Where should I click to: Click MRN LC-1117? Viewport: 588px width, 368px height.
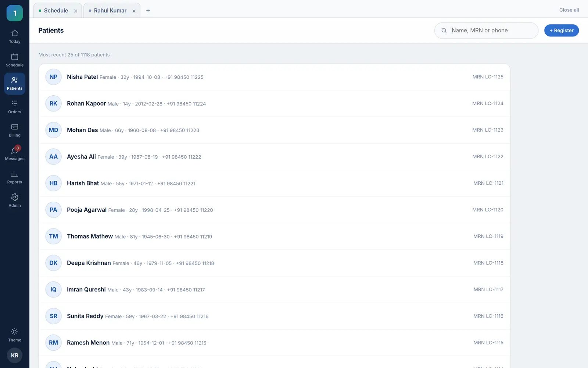click(x=488, y=290)
